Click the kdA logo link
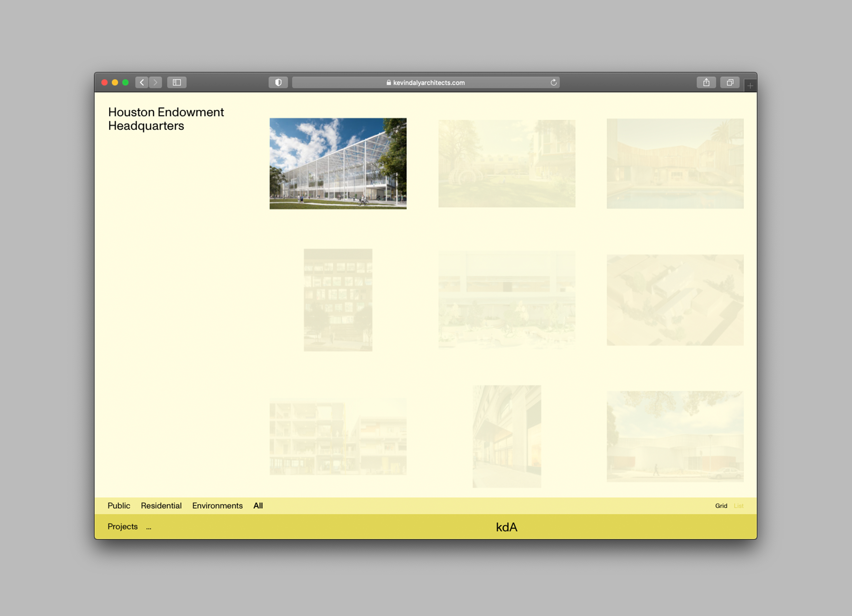Viewport: 852px width, 616px height. pyautogui.click(x=506, y=527)
